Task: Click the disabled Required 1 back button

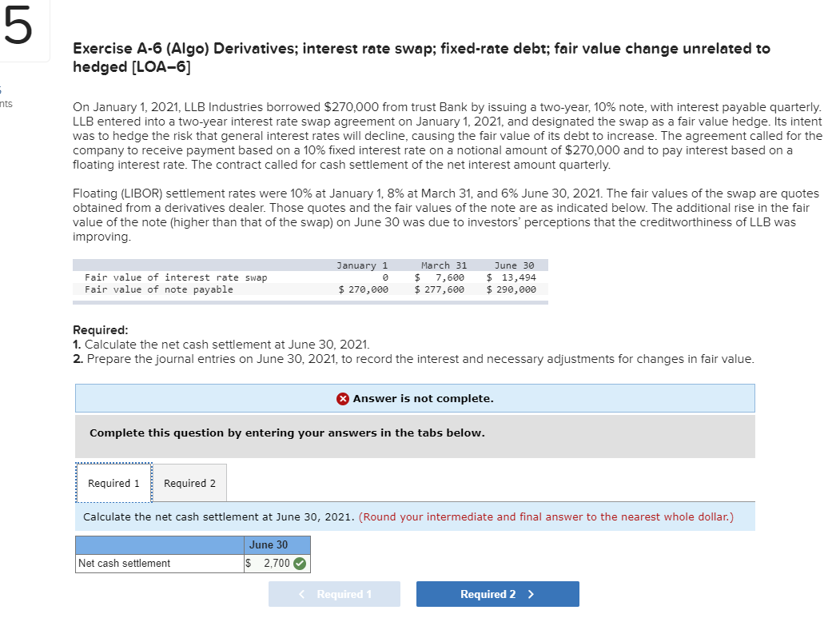Action: click(334, 593)
